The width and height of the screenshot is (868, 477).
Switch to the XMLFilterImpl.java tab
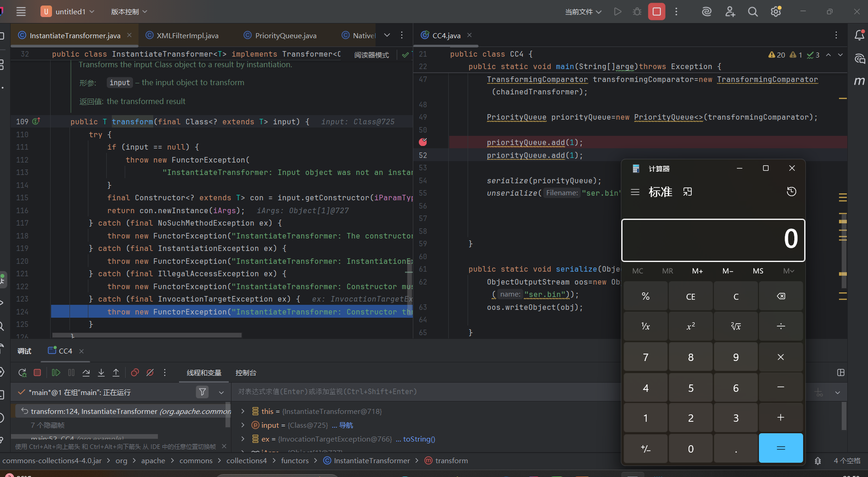pyautogui.click(x=187, y=35)
